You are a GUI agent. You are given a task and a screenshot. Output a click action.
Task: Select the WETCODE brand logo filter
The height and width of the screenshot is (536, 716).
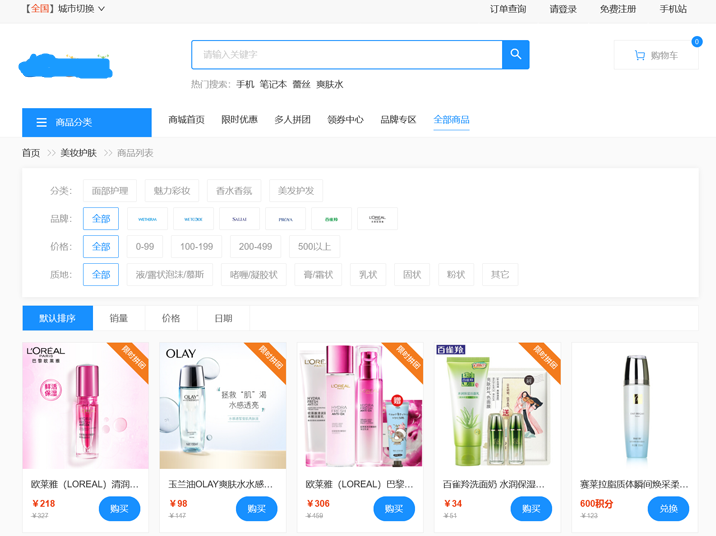pyautogui.click(x=193, y=219)
